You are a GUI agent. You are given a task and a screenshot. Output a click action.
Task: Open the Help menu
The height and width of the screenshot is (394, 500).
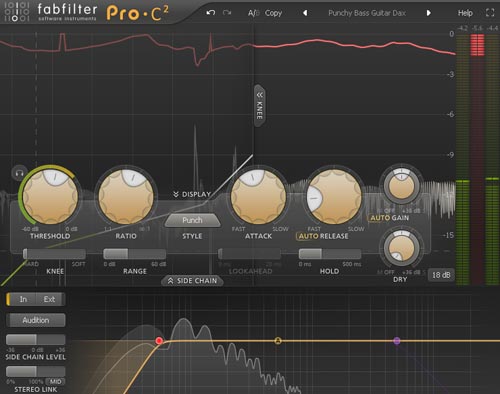coord(465,13)
